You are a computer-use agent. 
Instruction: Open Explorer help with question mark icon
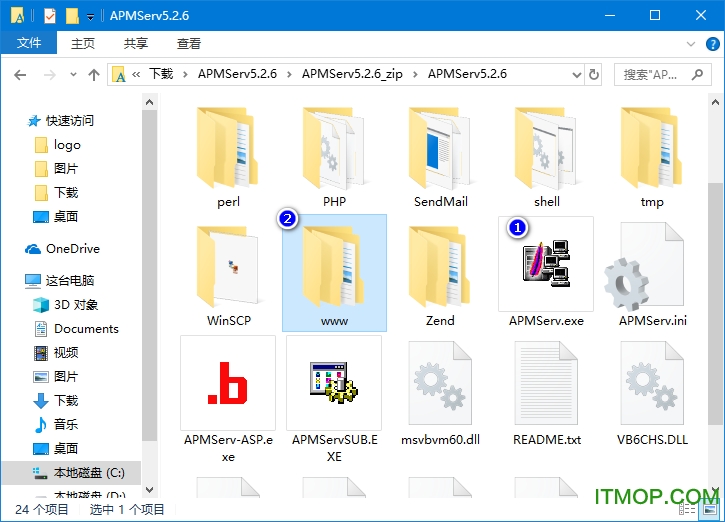click(x=712, y=44)
